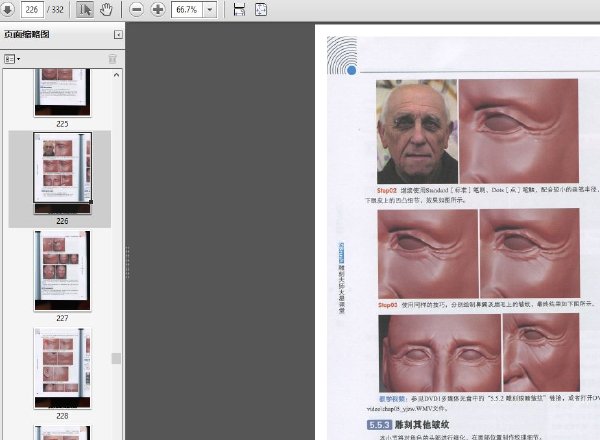Enable scrolling fit width mode icon

(239, 9)
